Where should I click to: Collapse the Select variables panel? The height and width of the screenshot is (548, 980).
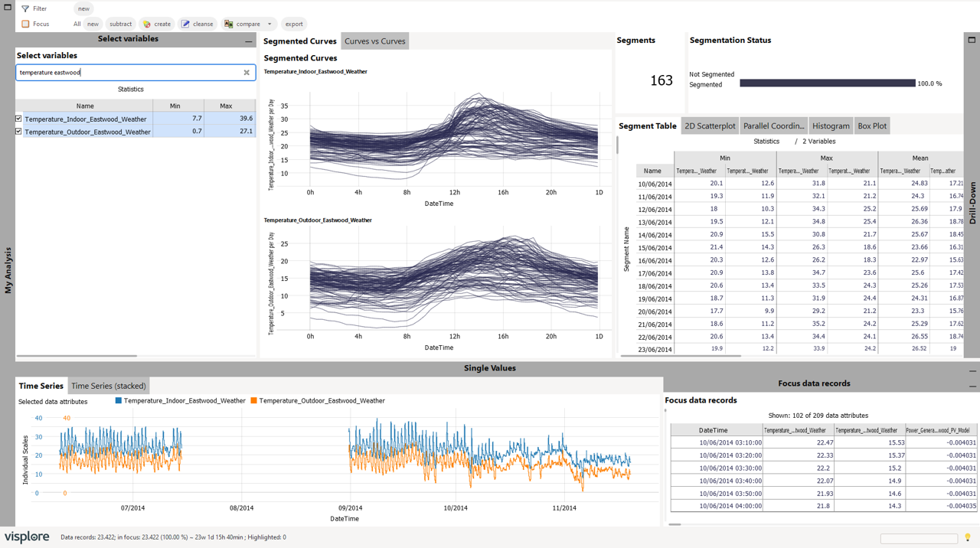tap(248, 42)
